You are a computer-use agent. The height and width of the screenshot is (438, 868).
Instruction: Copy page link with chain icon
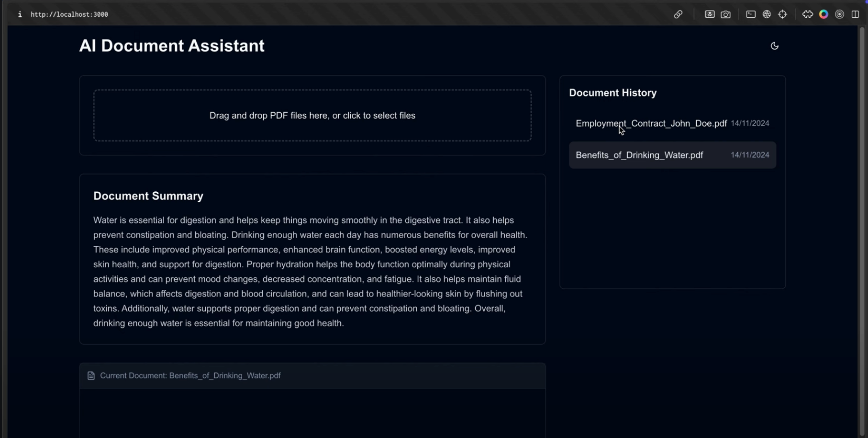click(678, 14)
